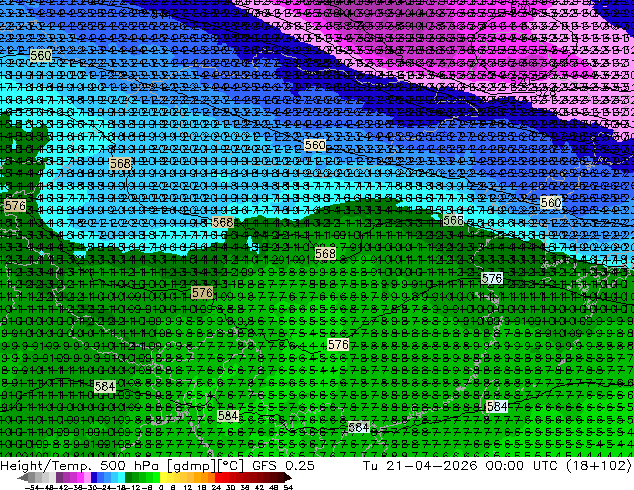The height and width of the screenshot is (490, 634).
Task: Click the rightmost 584 contour label
Action: tap(497, 406)
